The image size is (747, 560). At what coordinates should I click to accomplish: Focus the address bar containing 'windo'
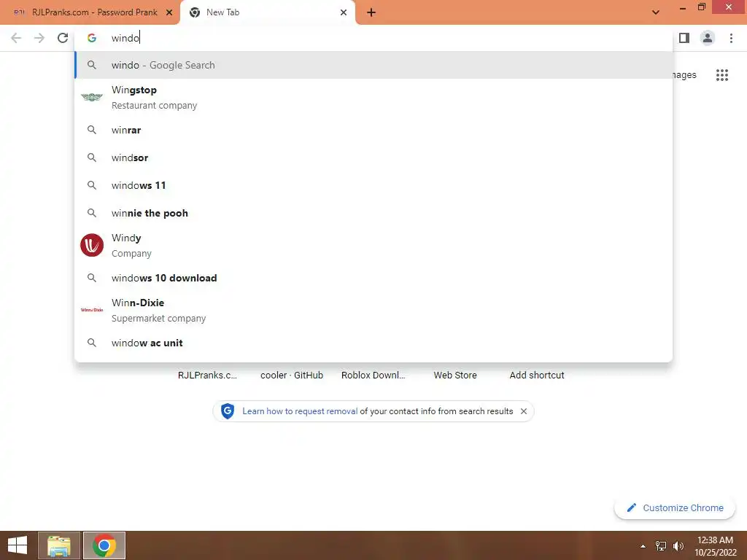[x=373, y=38]
